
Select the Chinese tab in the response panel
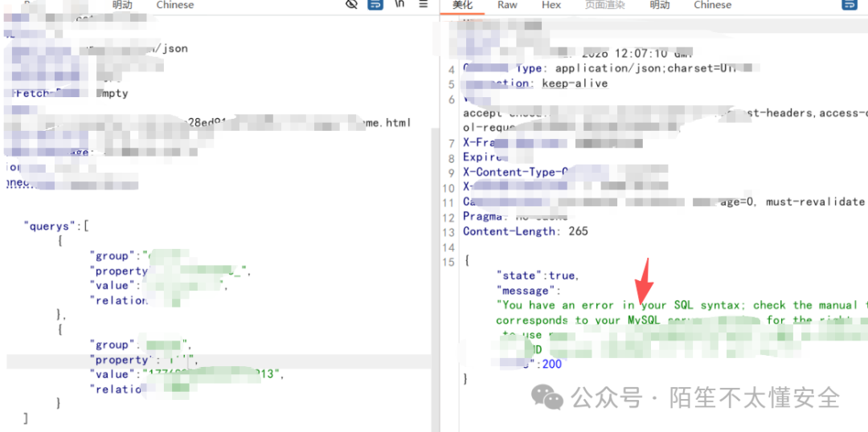(x=712, y=5)
